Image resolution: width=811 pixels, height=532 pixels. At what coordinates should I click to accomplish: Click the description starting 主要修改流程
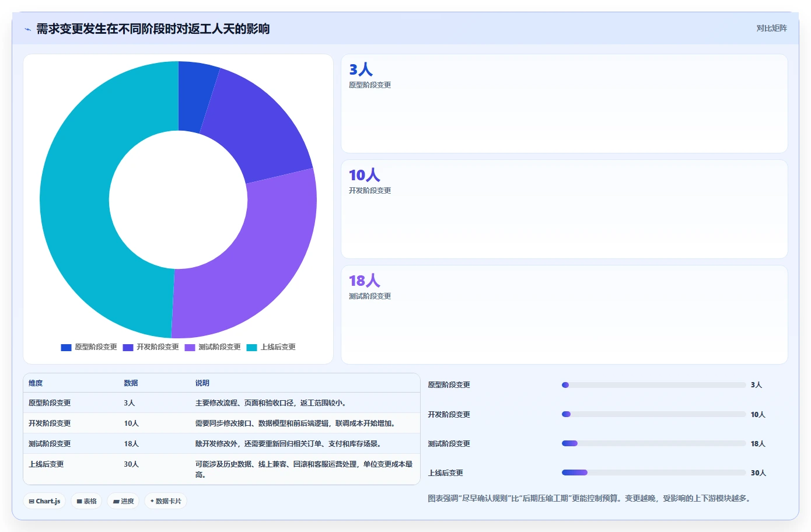pos(271,403)
